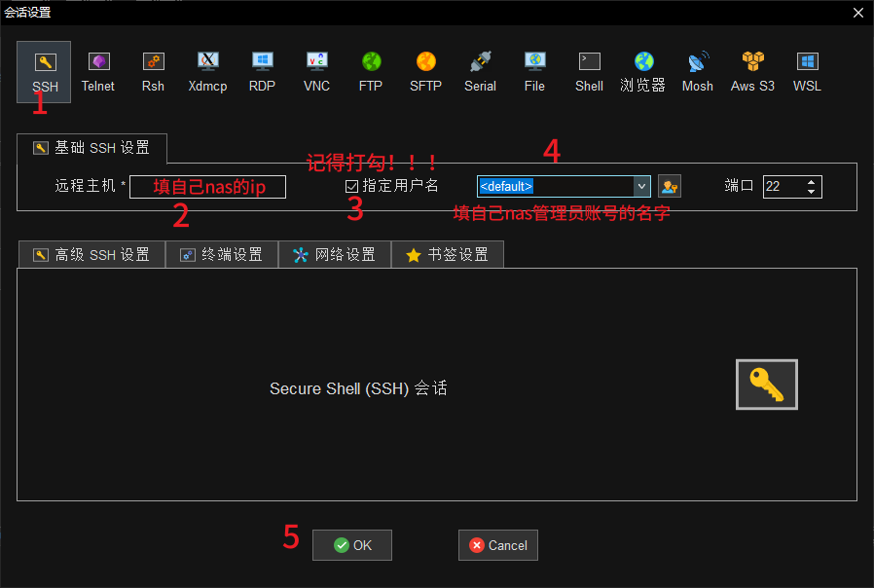Screen dimensions: 874x588
Task: Open the credentials manager user icon
Action: pos(670,186)
